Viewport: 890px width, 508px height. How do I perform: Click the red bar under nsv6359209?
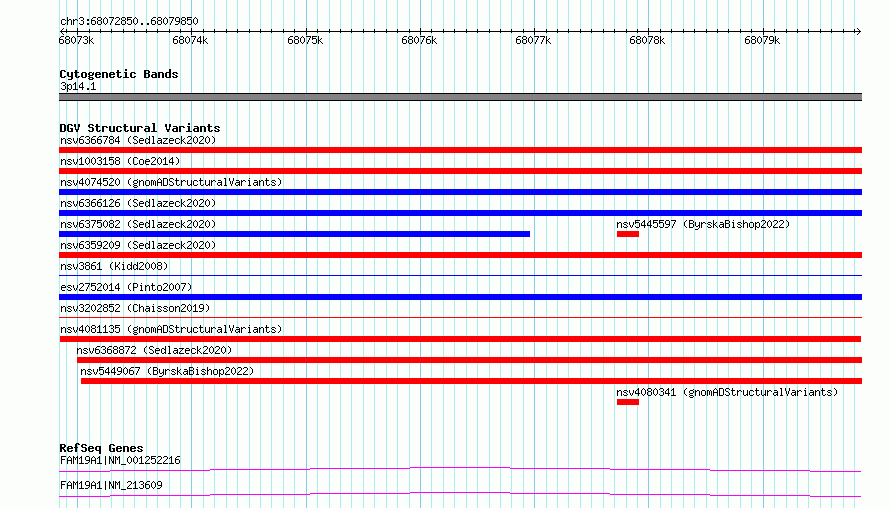(x=460, y=255)
